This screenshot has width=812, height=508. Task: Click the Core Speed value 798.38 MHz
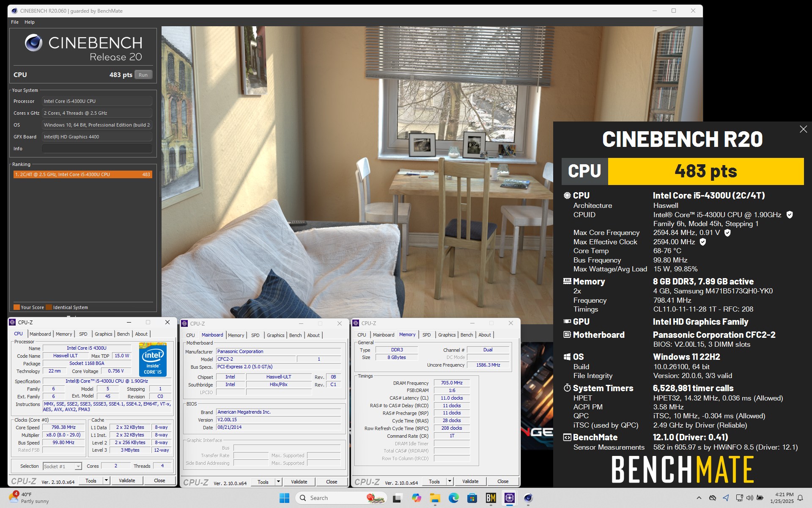(63, 427)
